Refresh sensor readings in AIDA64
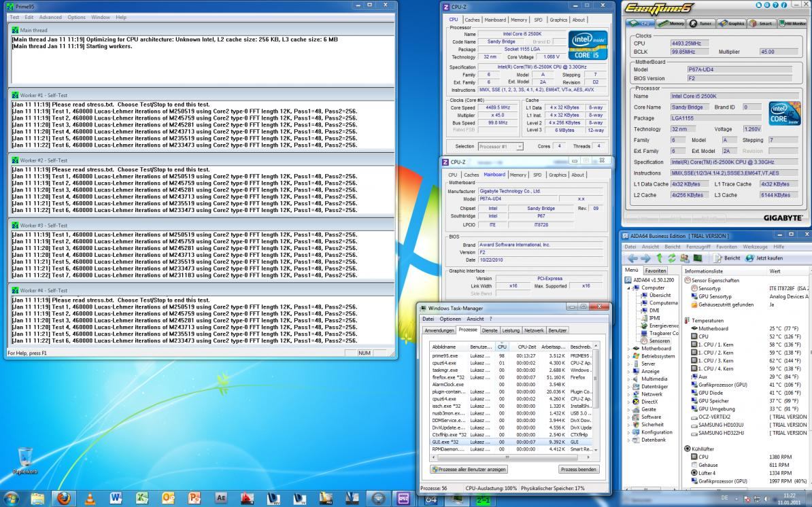The width and height of the screenshot is (812, 507). [672, 258]
